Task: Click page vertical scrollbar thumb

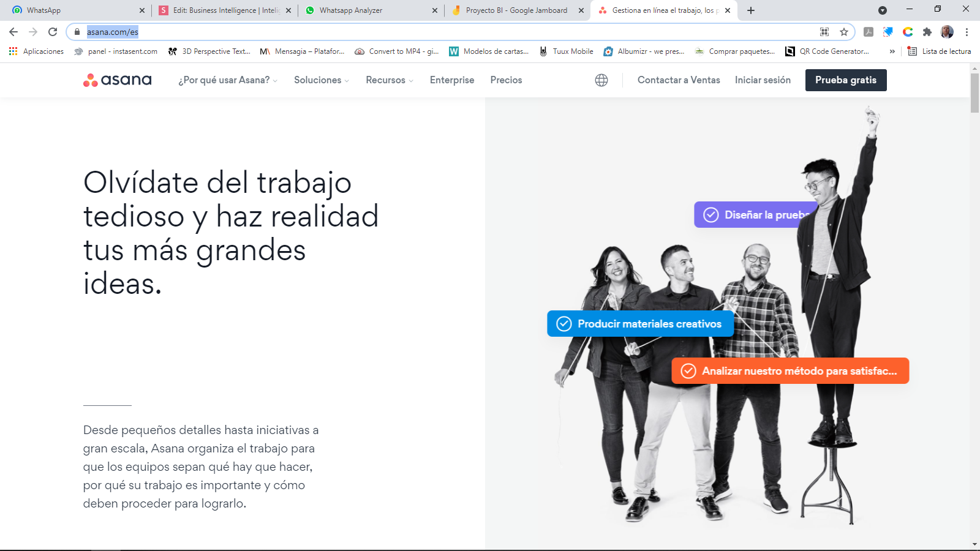Action: pos(974,92)
